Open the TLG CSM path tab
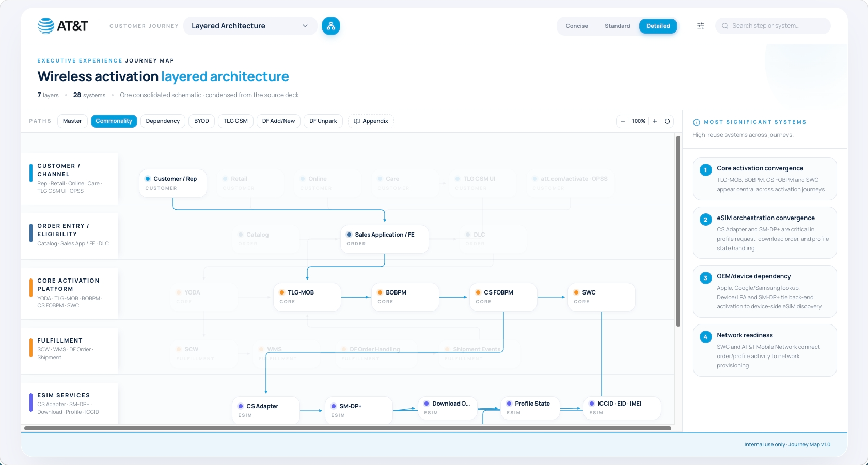Viewport: 868px width, 465px height. [235, 121]
